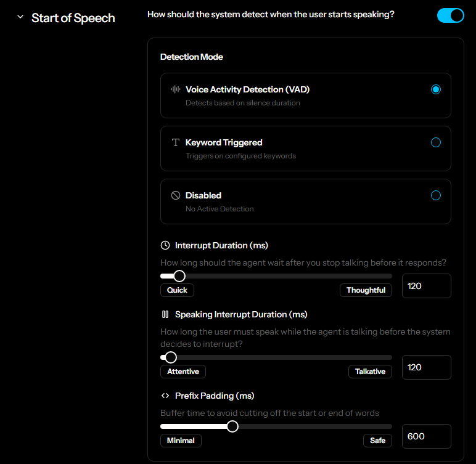Click the Interrupt Duration slider handle

(179, 276)
